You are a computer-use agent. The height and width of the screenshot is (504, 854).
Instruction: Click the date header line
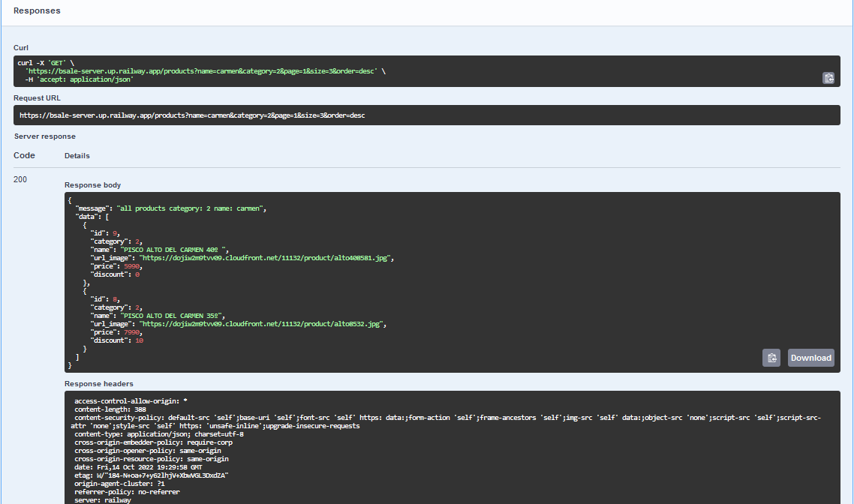[x=138, y=467]
